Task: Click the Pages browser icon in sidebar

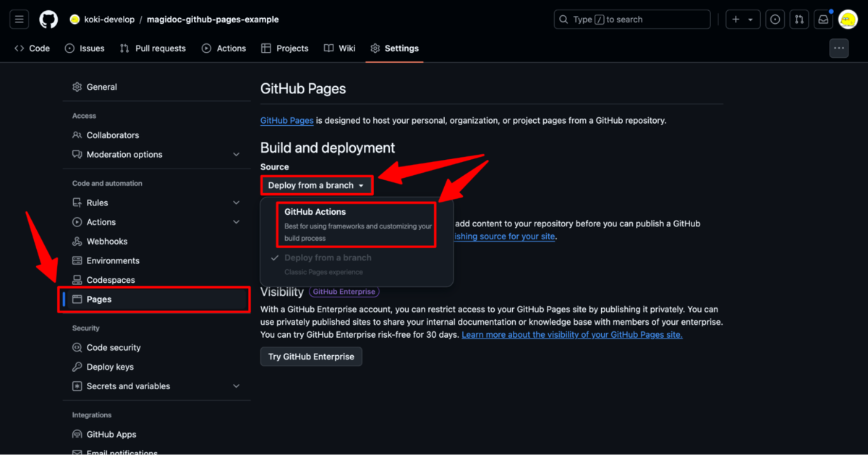Action: pyautogui.click(x=77, y=299)
